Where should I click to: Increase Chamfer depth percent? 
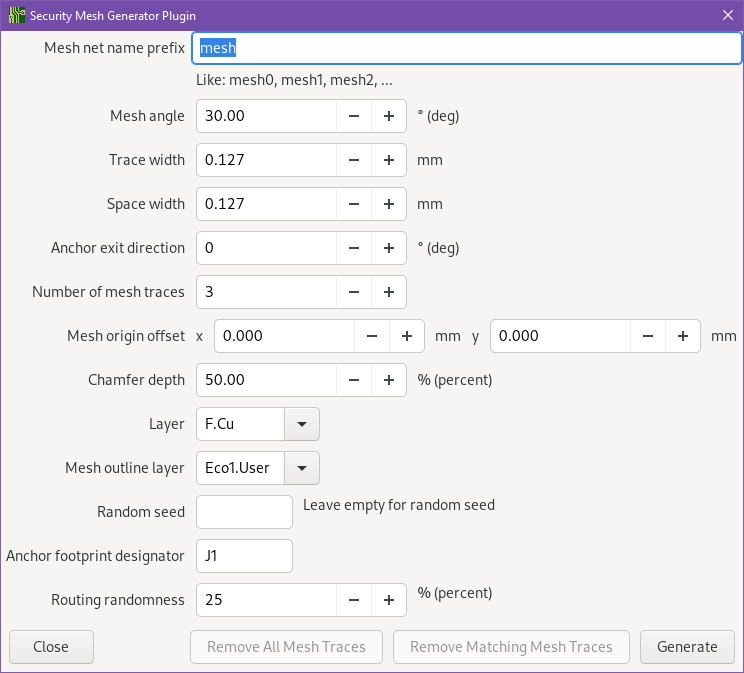point(389,380)
